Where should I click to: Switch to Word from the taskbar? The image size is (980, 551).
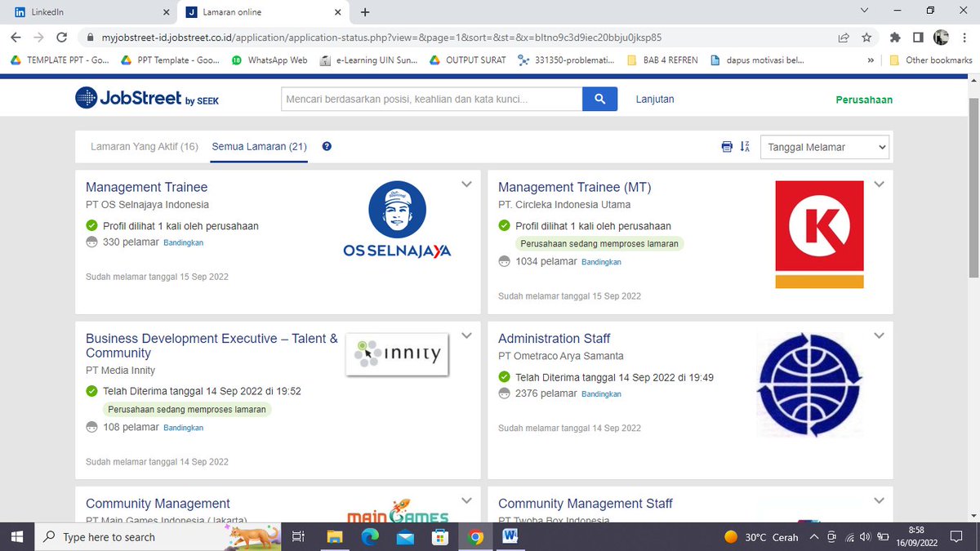(x=511, y=536)
